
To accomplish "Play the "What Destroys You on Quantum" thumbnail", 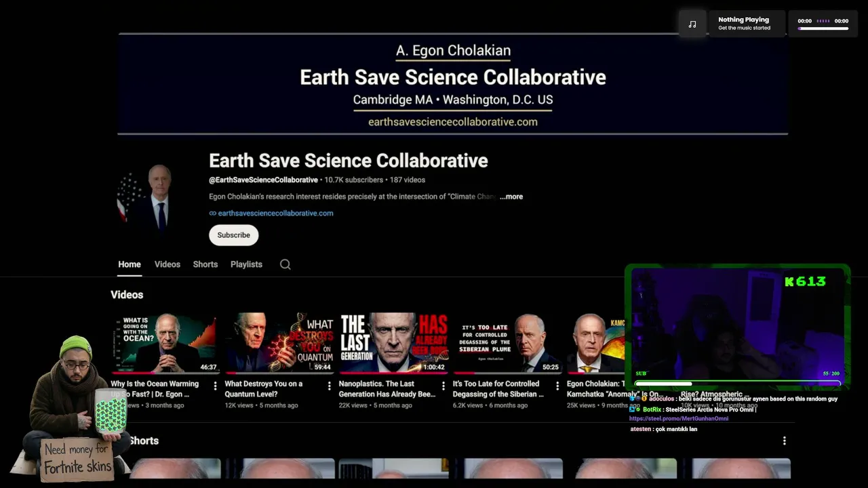I will pyautogui.click(x=279, y=343).
